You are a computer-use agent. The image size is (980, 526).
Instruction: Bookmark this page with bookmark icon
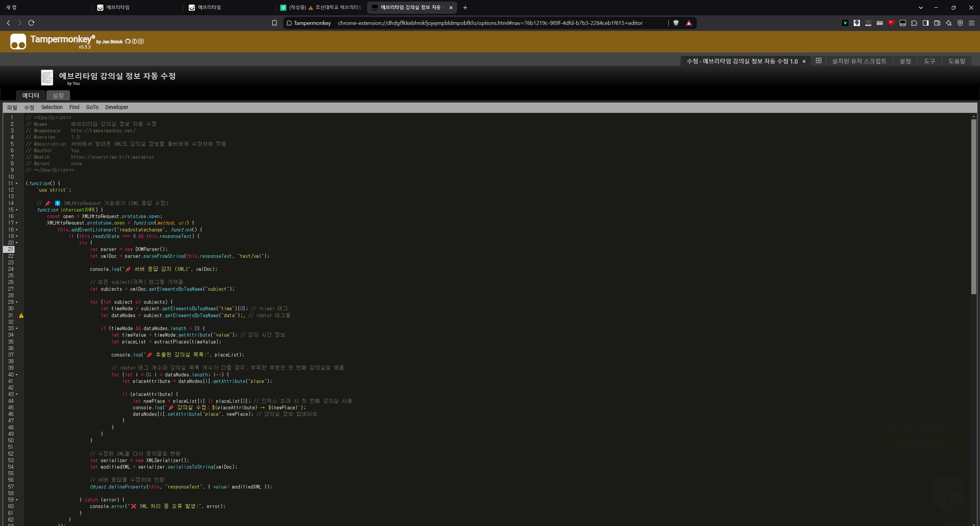pyautogui.click(x=274, y=23)
